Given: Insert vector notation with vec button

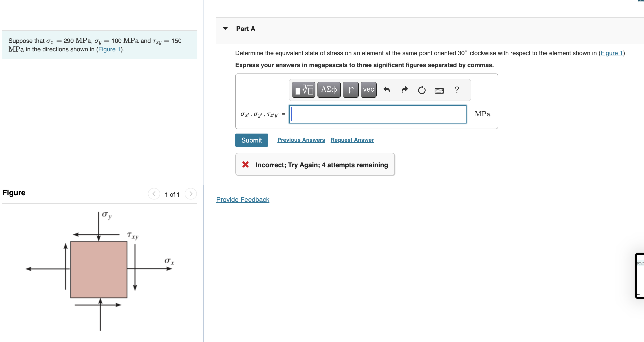Looking at the screenshot, I should [x=368, y=90].
